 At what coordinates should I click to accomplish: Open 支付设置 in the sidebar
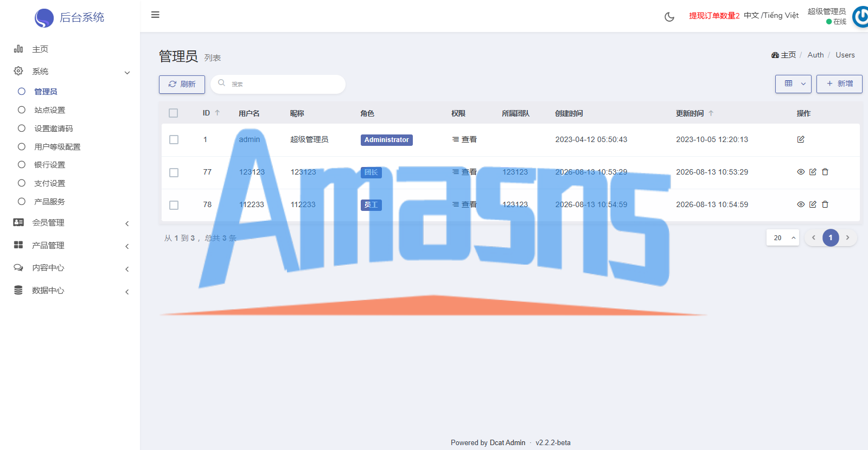coord(49,183)
